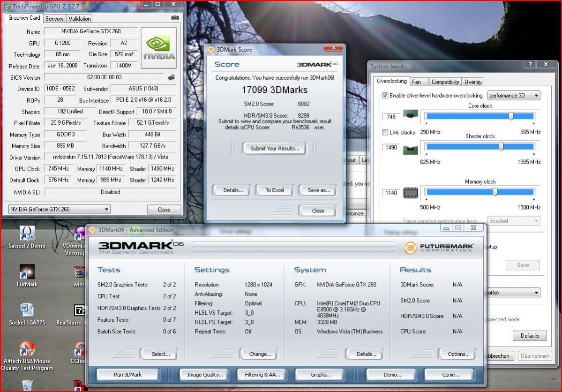Viewport: 562px width, 392px height.
Task: Click the memory clock value field 1140
Action: [x=391, y=193]
